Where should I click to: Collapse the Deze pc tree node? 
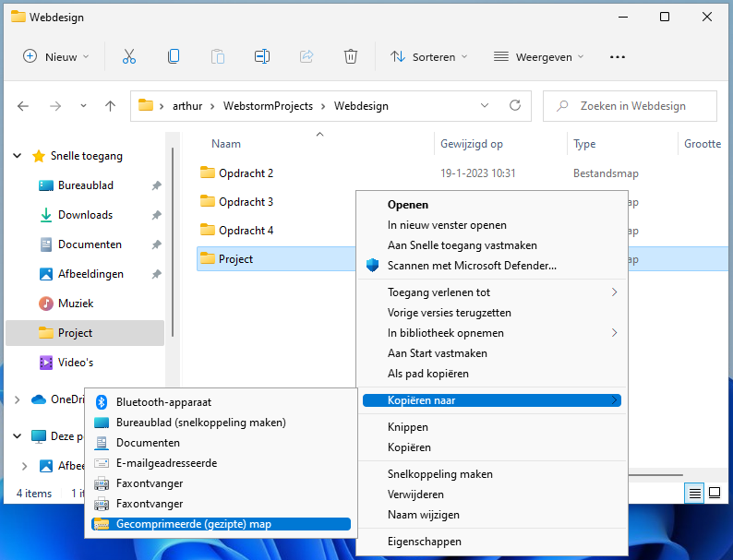(x=18, y=436)
